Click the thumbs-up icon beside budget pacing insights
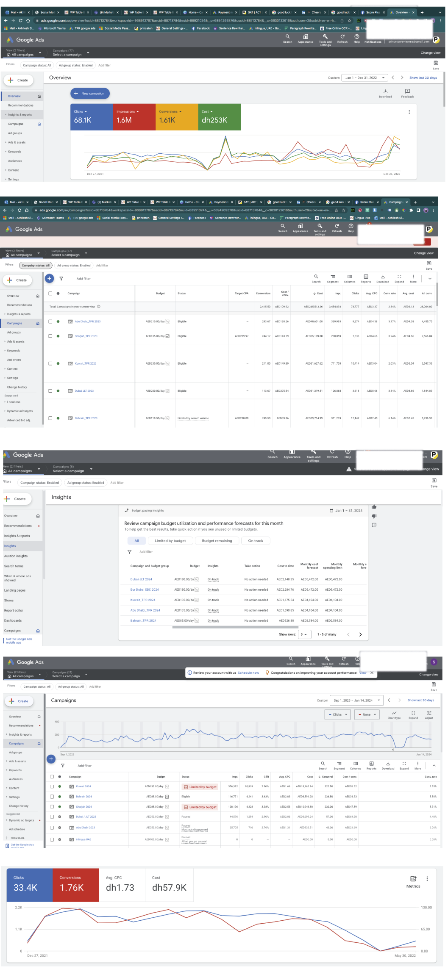 [374, 507]
